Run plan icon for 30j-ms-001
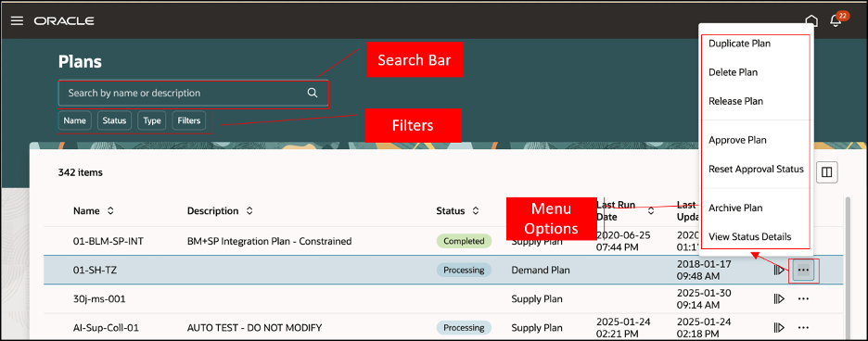The width and height of the screenshot is (868, 341). click(779, 299)
